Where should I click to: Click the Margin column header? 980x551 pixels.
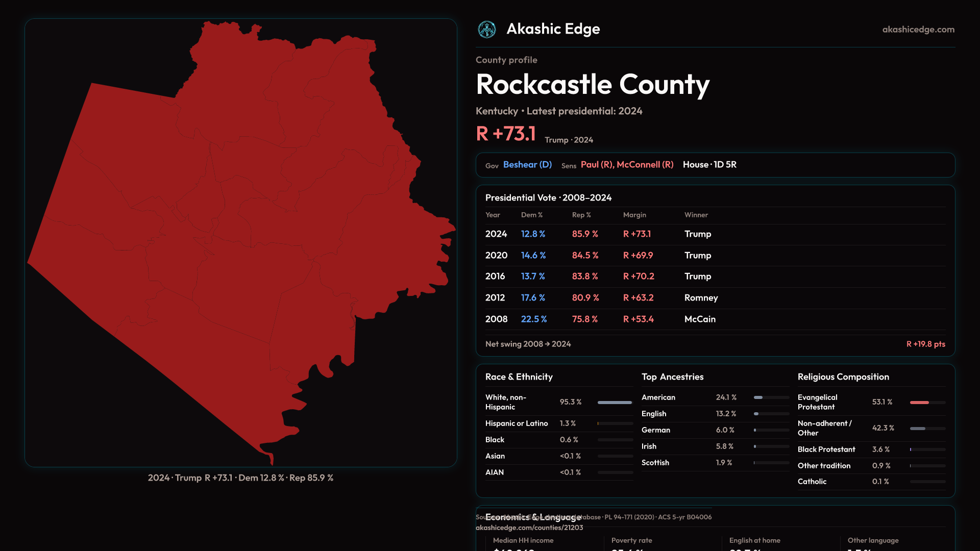(x=634, y=215)
